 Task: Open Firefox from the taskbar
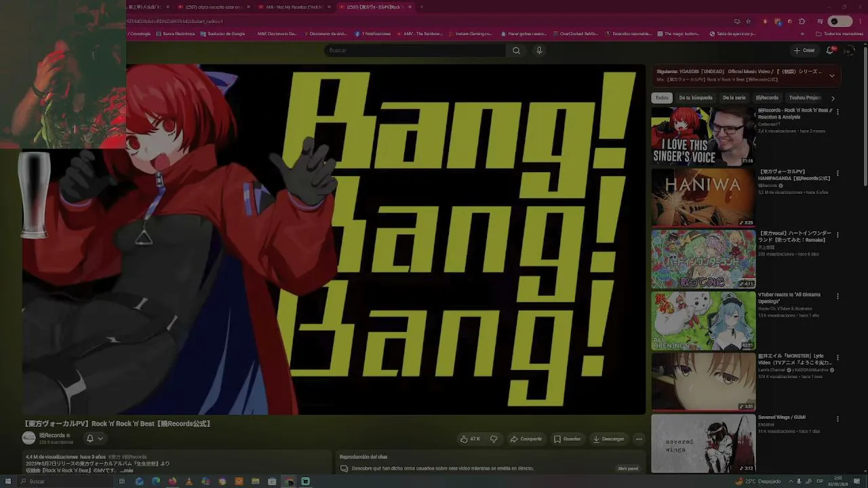pyautogui.click(x=172, y=481)
